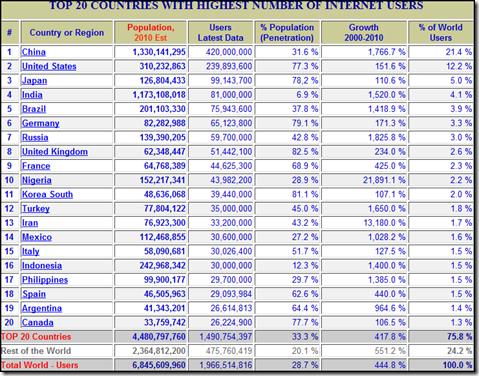Image resolution: width=479 pixels, height=376 pixels.
Task: Select the Users Latest Data header
Action: click(220, 33)
